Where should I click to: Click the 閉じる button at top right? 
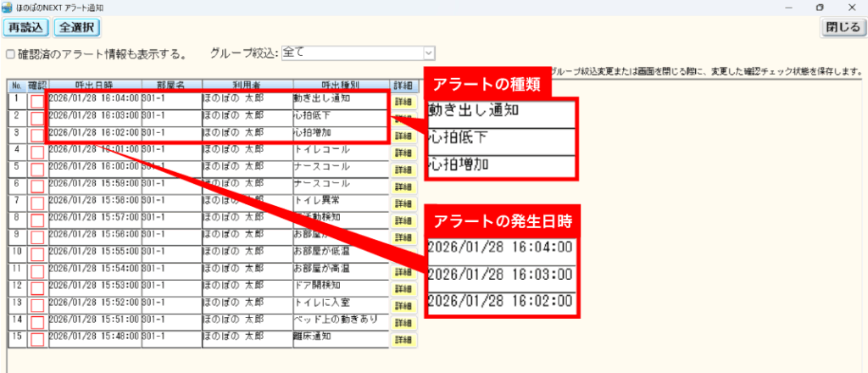coord(843,27)
